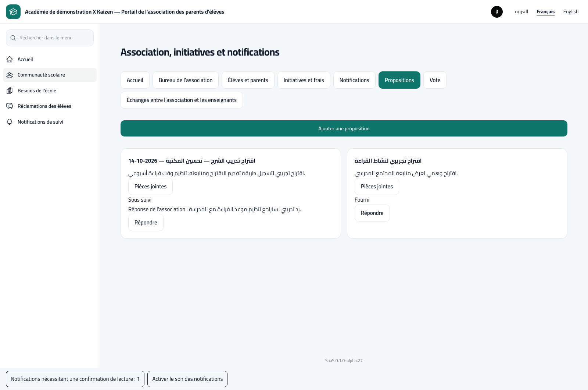Select the Notifications tab
Image resolution: width=588 pixels, height=390 pixels.
point(354,80)
